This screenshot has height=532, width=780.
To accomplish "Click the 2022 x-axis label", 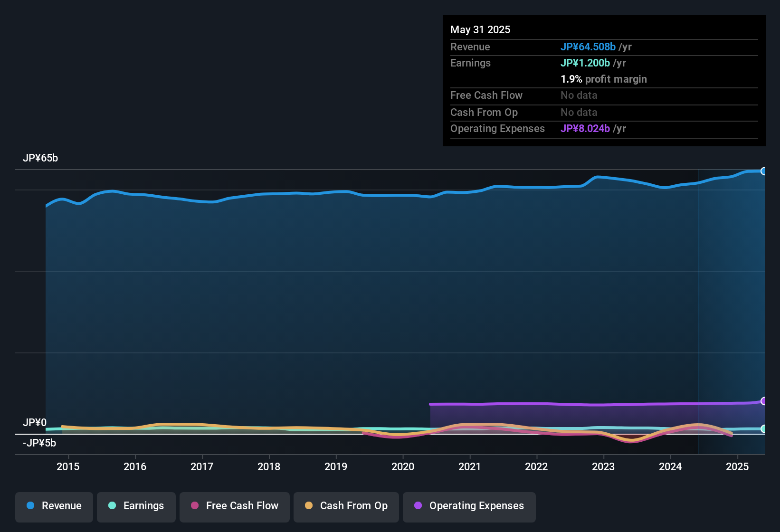I will [x=536, y=466].
